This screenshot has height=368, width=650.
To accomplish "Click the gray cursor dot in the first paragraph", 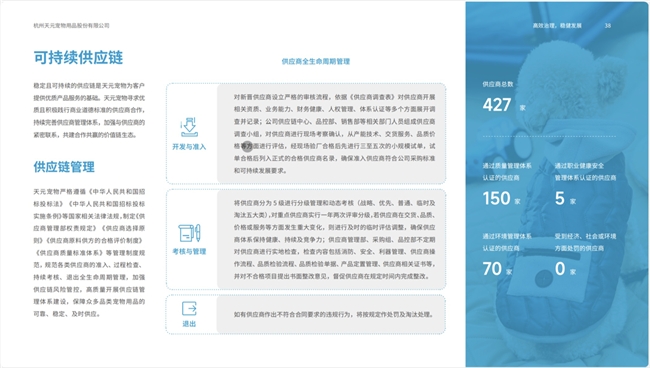I will click(x=247, y=146).
